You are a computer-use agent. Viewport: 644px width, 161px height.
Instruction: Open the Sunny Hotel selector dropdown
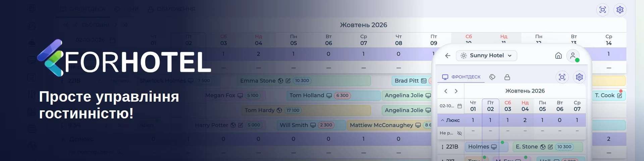[486, 56]
